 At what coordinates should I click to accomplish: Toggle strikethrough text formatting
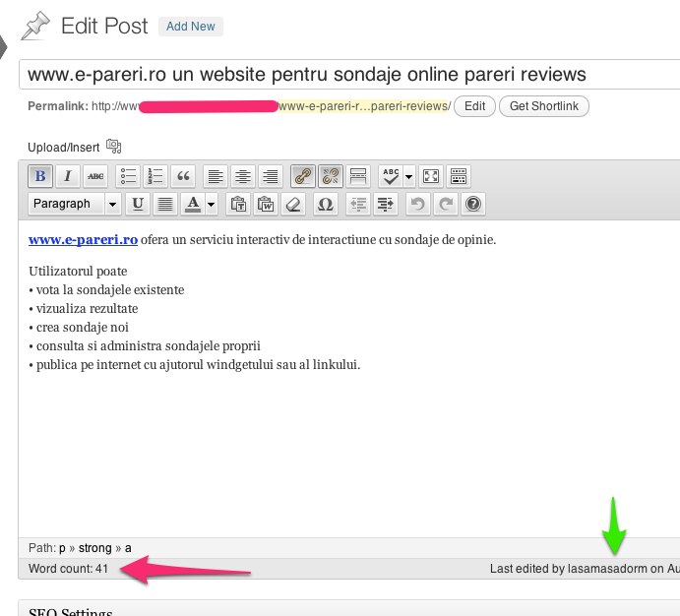point(95,176)
